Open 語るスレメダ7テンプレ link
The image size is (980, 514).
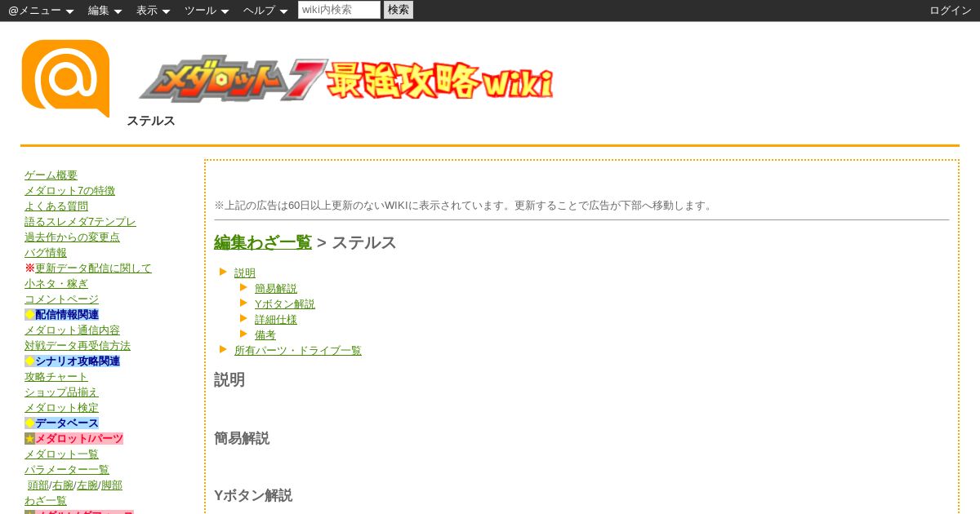(80, 222)
